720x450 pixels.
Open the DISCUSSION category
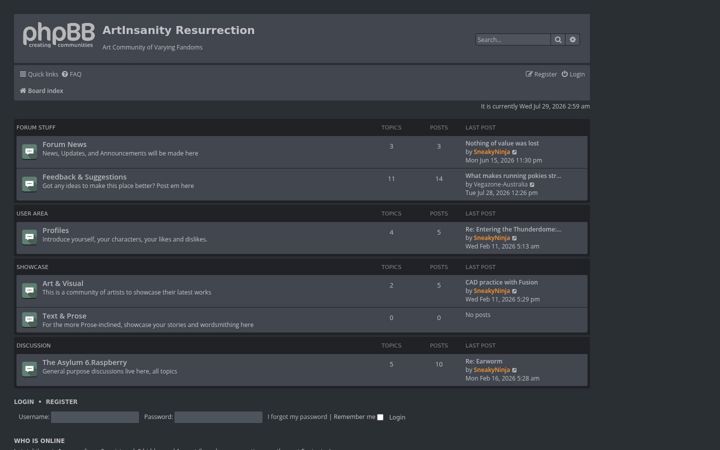coord(34,345)
